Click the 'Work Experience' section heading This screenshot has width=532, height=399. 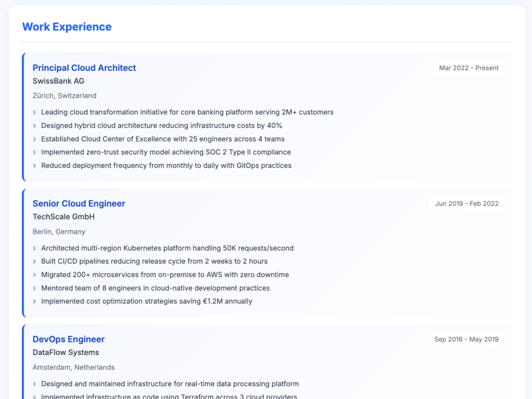click(67, 27)
